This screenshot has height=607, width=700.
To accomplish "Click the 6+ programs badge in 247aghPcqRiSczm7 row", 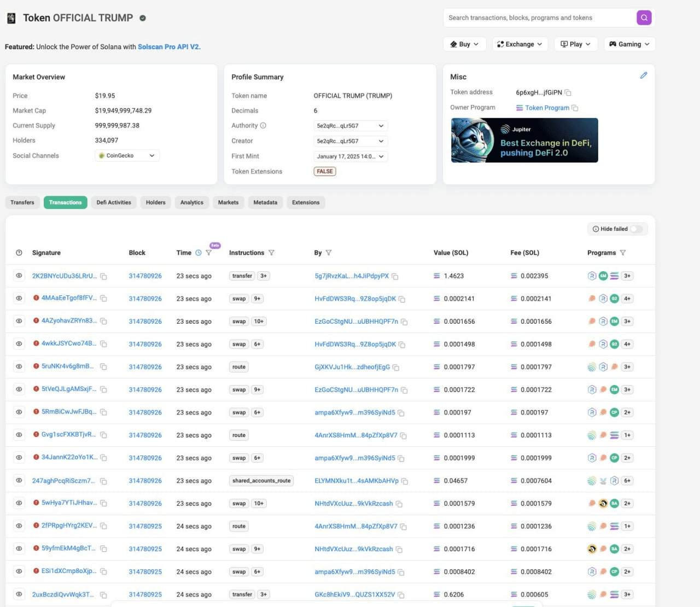I will (x=627, y=481).
